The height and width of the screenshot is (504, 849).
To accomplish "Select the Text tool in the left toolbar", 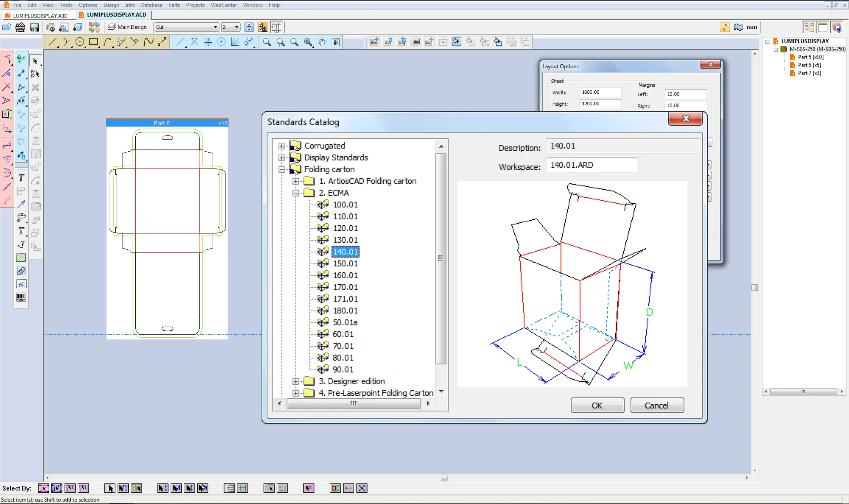I will [x=22, y=178].
